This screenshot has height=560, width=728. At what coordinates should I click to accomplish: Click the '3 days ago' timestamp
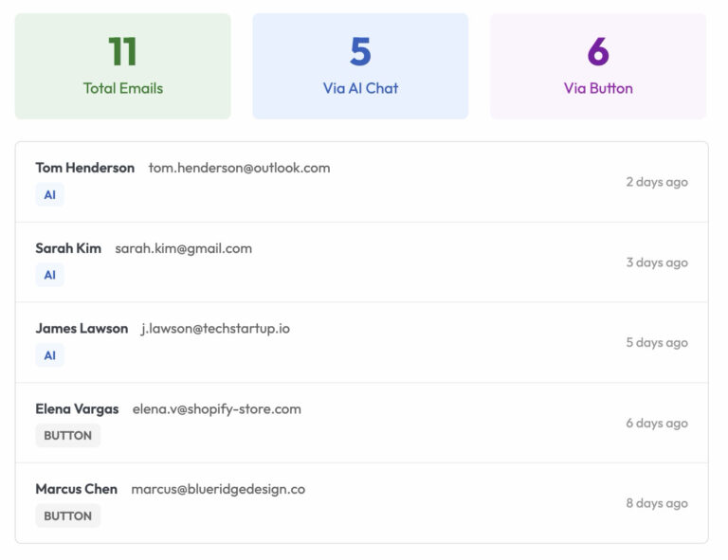pyautogui.click(x=657, y=262)
